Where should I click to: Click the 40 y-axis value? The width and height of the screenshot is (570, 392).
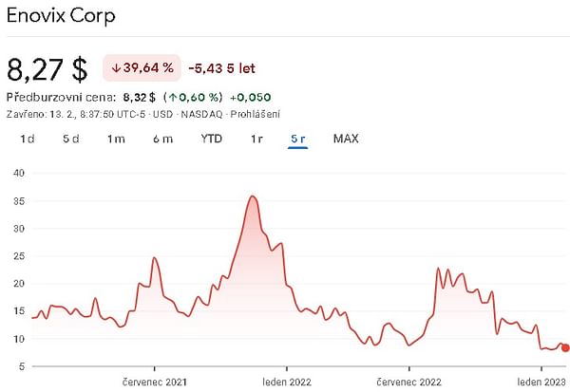pyautogui.click(x=19, y=173)
